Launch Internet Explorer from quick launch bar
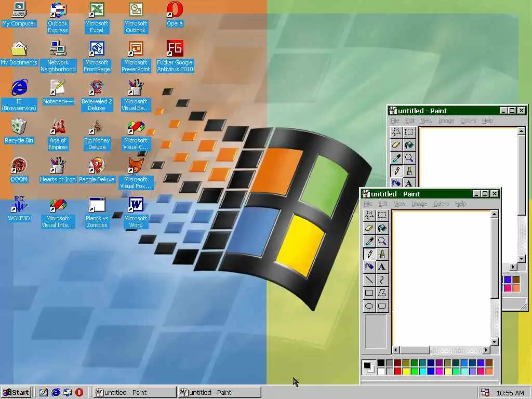Screen dimensions: 532x399 click(x=55, y=393)
